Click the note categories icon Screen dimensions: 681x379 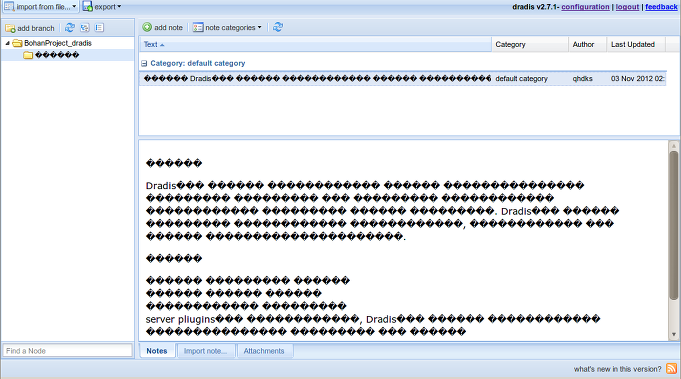pyautogui.click(x=198, y=27)
